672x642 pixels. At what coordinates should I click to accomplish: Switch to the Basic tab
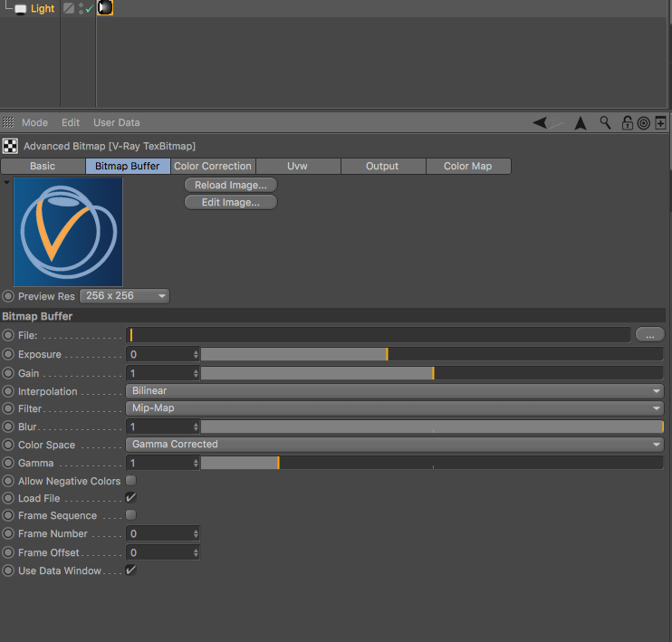point(43,166)
